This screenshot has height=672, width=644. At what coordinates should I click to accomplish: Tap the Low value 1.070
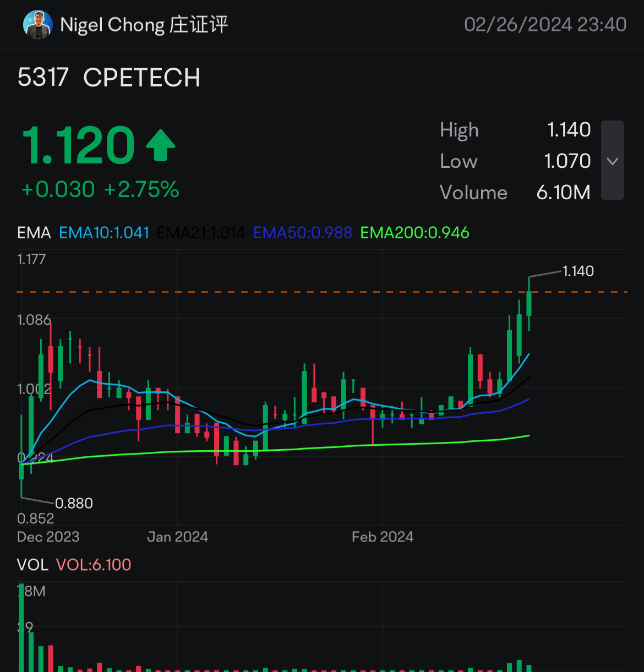click(567, 161)
